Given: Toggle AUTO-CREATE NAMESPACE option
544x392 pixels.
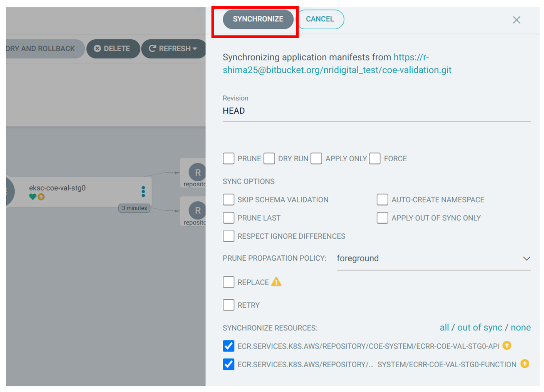Looking at the screenshot, I should point(382,199).
